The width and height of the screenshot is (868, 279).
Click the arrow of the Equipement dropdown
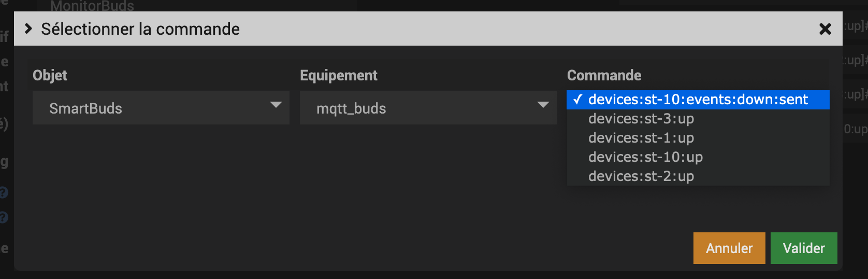pyautogui.click(x=543, y=105)
